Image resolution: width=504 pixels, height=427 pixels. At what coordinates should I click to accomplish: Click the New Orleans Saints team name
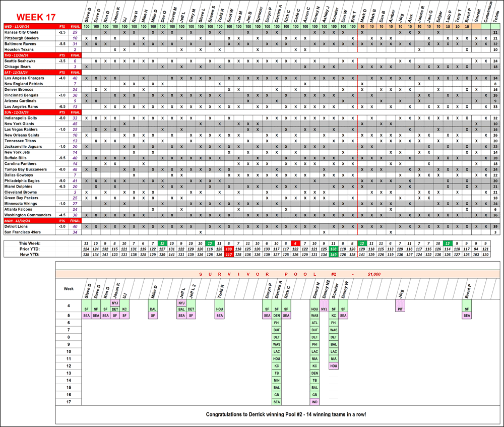(x=22, y=136)
